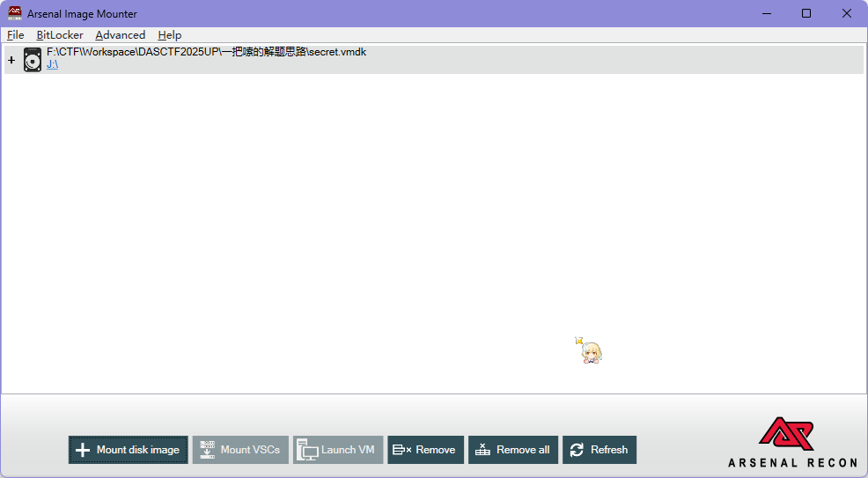The width and height of the screenshot is (868, 478).
Task: Remove the selected mounted disk
Action: [x=425, y=450]
